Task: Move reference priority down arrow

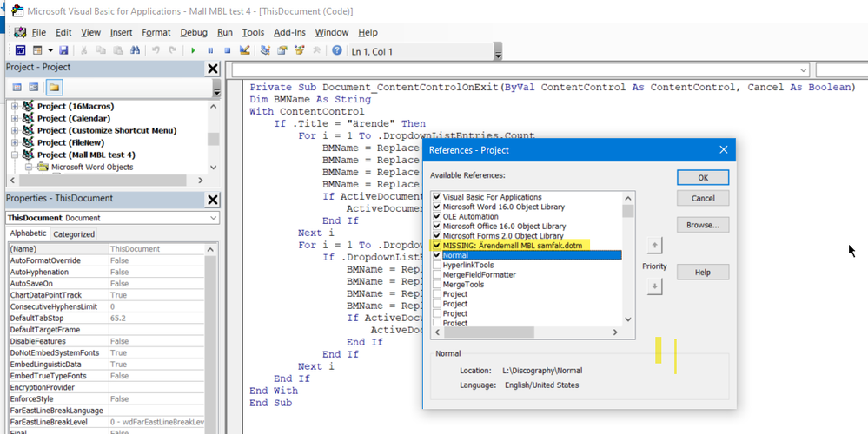Action: click(654, 286)
